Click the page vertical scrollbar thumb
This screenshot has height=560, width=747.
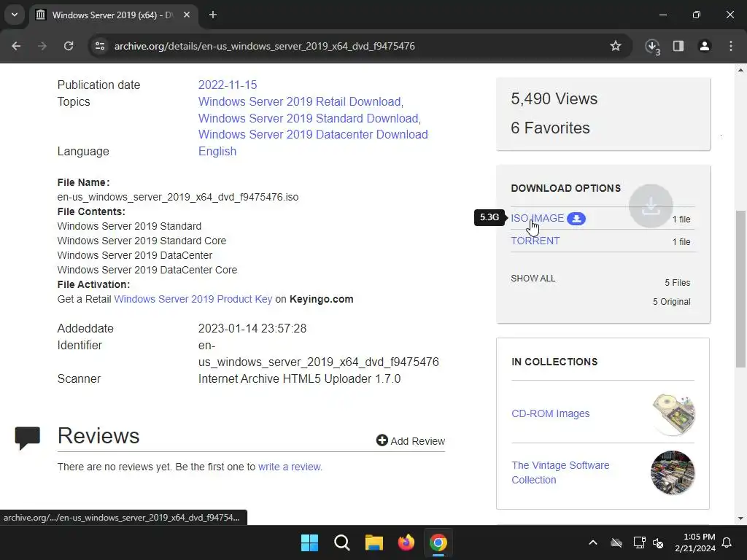pyautogui.click(x=740, y=289)
